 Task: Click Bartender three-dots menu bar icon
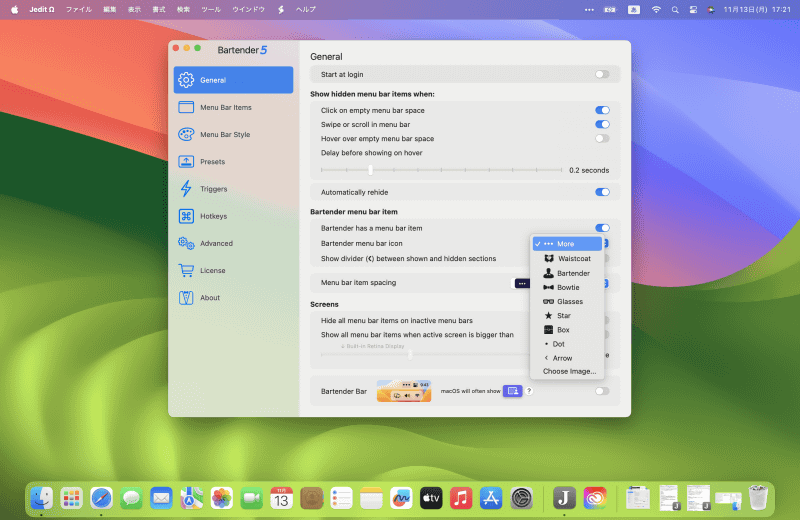point(589,9)
